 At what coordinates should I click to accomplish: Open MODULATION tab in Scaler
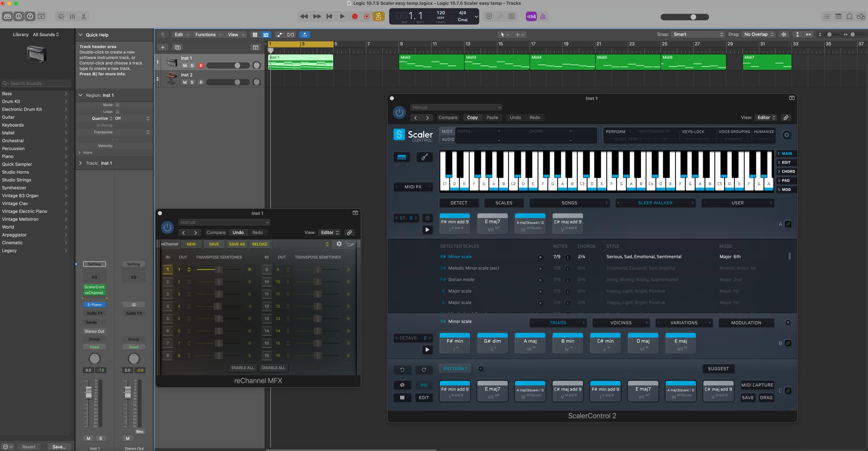(746, 323)
